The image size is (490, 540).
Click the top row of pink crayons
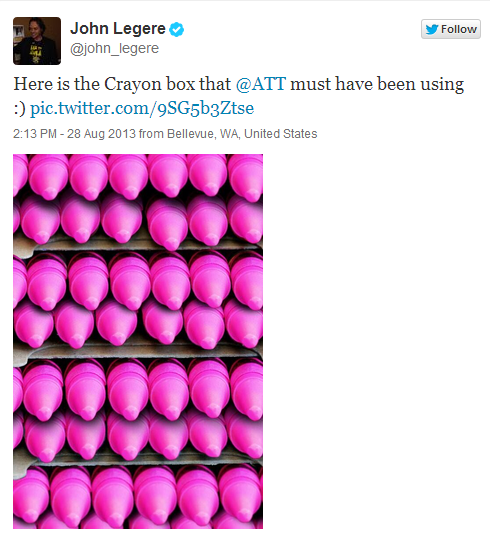coord(138,177)
